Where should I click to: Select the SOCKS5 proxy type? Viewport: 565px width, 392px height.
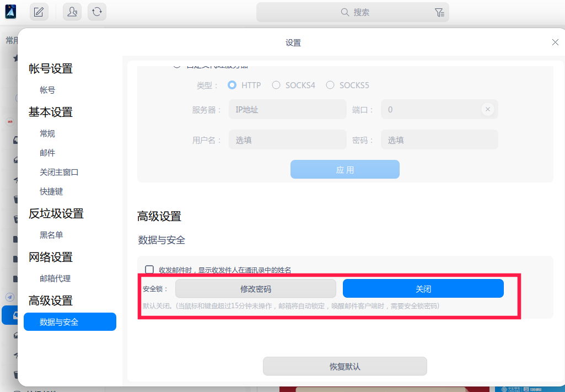(x=330, y=85)
